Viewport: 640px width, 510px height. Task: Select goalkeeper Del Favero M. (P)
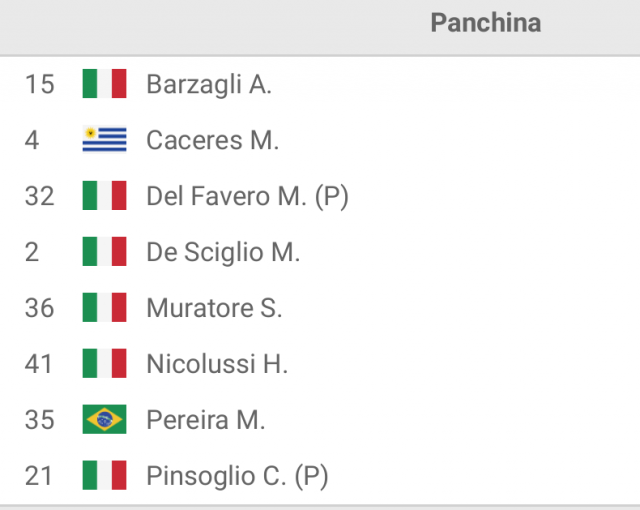click(248, 196)
